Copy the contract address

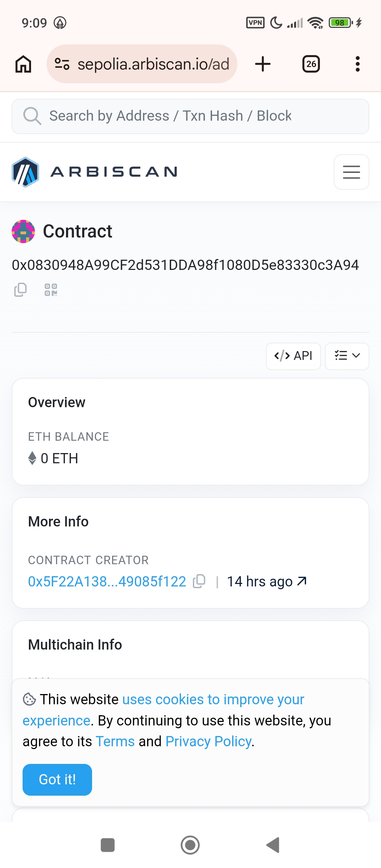coord(20,290)
